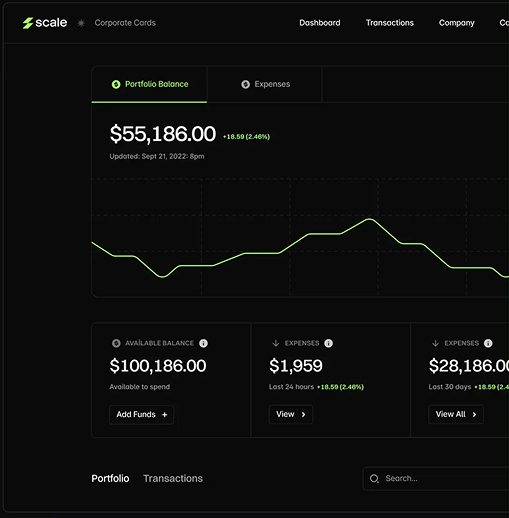Click the dollar icon beside Available Balance
The width and height of the screenshot is (509, 518).
coord(116,343)
